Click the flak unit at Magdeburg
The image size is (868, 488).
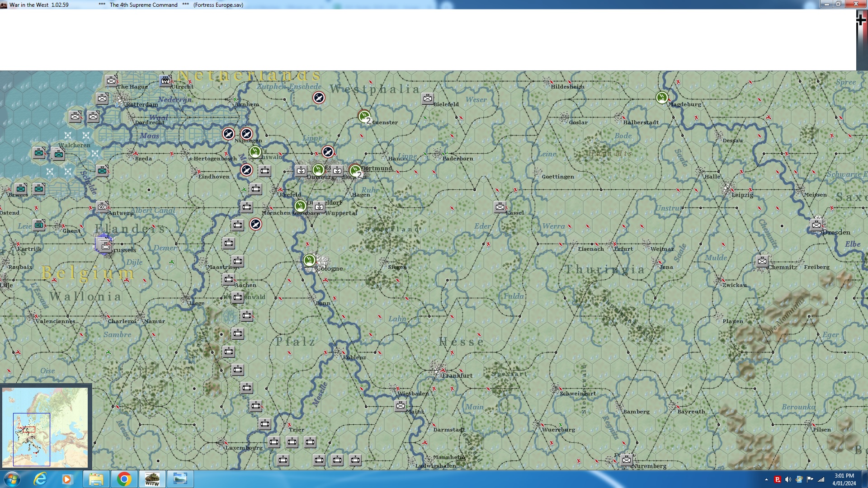tap(662, 97)
